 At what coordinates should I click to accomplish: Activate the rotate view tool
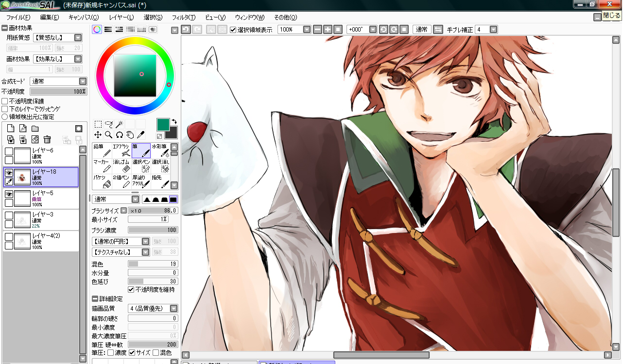[x=119, y=134]
